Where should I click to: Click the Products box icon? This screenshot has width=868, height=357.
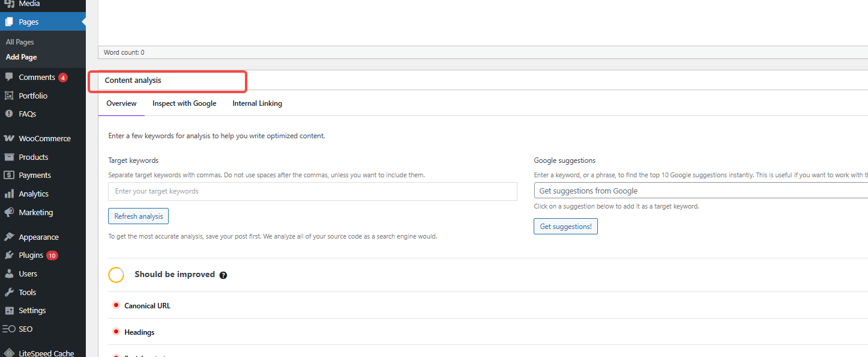tap(9, 157)
